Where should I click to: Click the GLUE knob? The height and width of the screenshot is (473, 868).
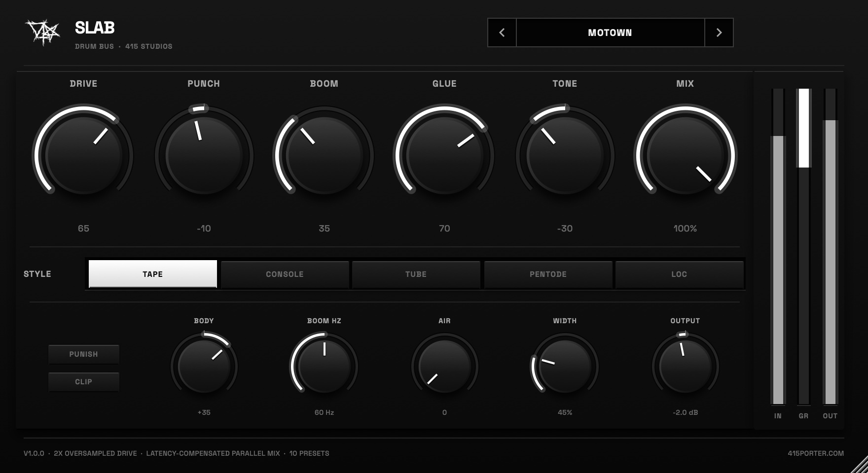pyautogui.click(x=444, y=156)
